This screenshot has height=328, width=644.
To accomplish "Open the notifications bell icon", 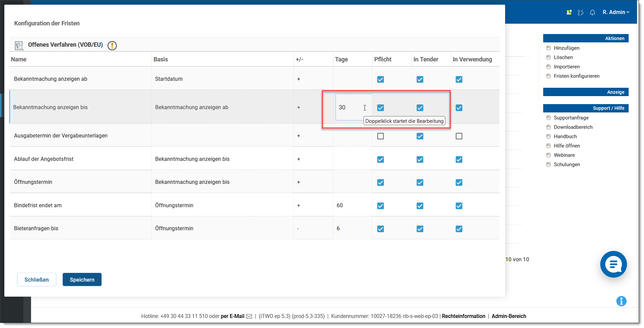I will point(592,12).
